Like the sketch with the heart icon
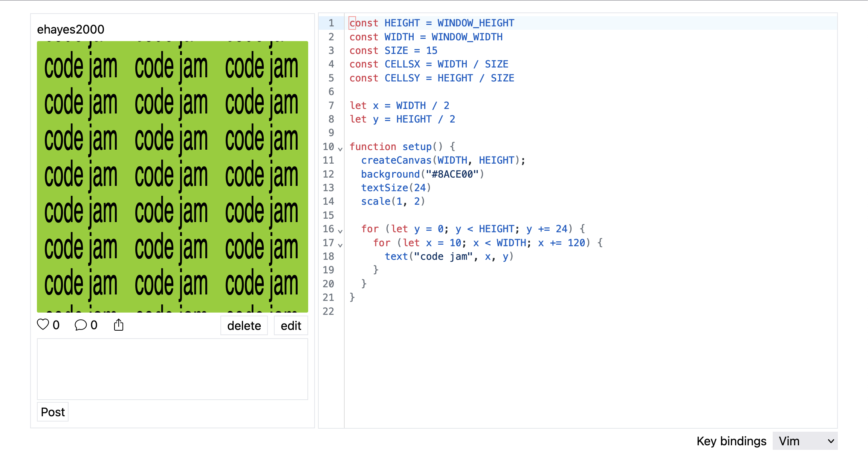This screenshot has height=460, width=868. [x=43, y=325]
